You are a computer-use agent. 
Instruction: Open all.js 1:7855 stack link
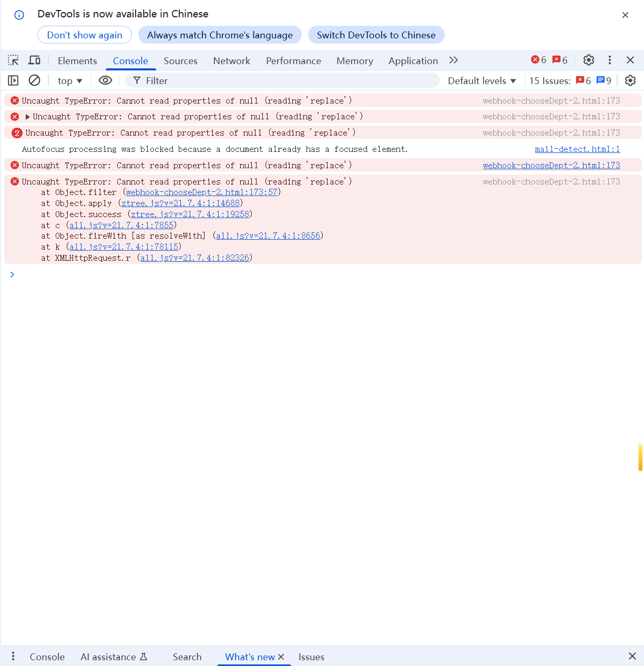[x=121, y=226]
